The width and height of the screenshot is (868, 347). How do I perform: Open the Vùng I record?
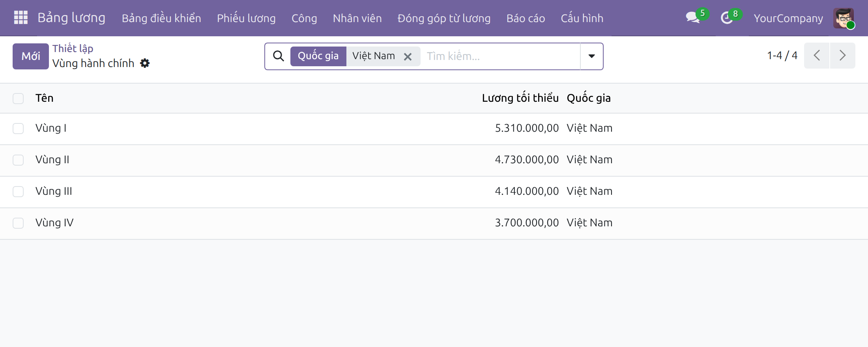51,128
